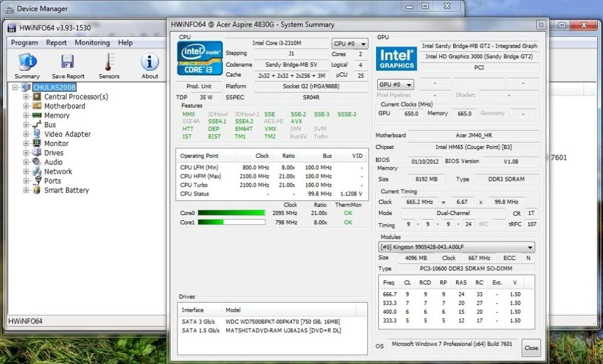Click the Intel Graphics logo
This screenshot has height=364, width=603.
pos(396,59)
